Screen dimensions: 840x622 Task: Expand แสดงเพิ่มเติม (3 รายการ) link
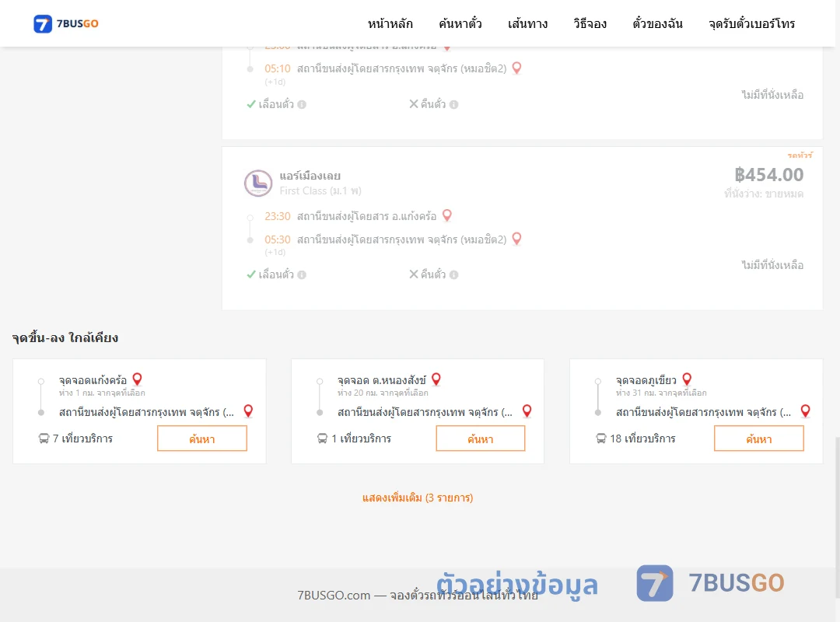pyautogui.click(x=418, y=498)
